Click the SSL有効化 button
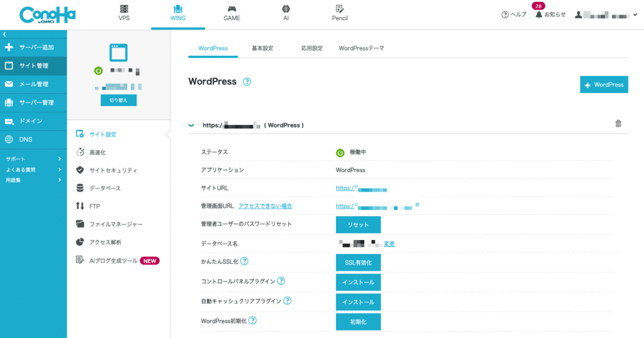 click(358, 263)
